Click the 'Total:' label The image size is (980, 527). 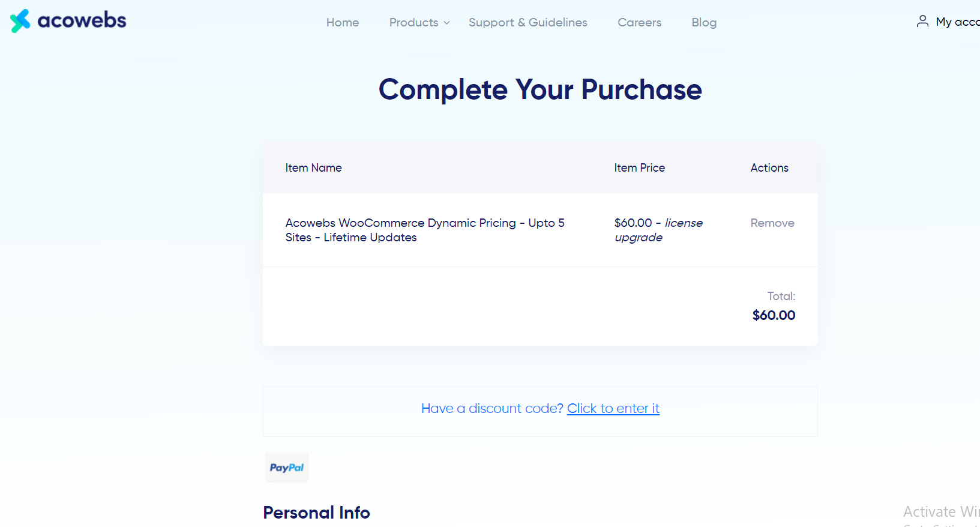pos(781,296)
